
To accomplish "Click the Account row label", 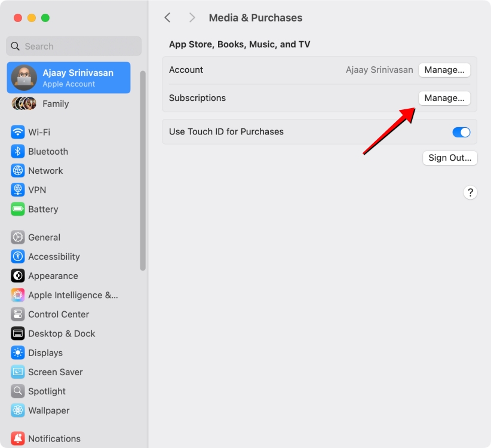I will tap(186, 70).
